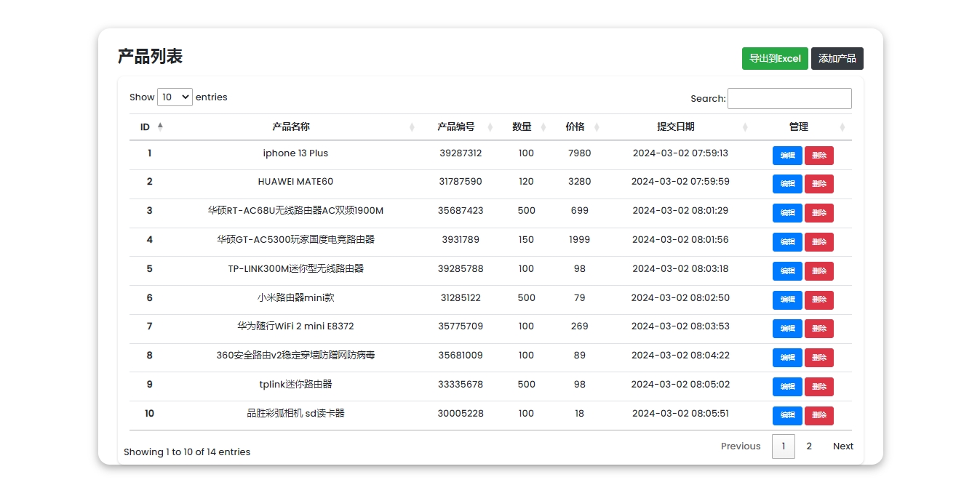Viewport: 980px width, 485px height.
Task: Open the Show entries count dropdown
Action: tap(175, 97)
